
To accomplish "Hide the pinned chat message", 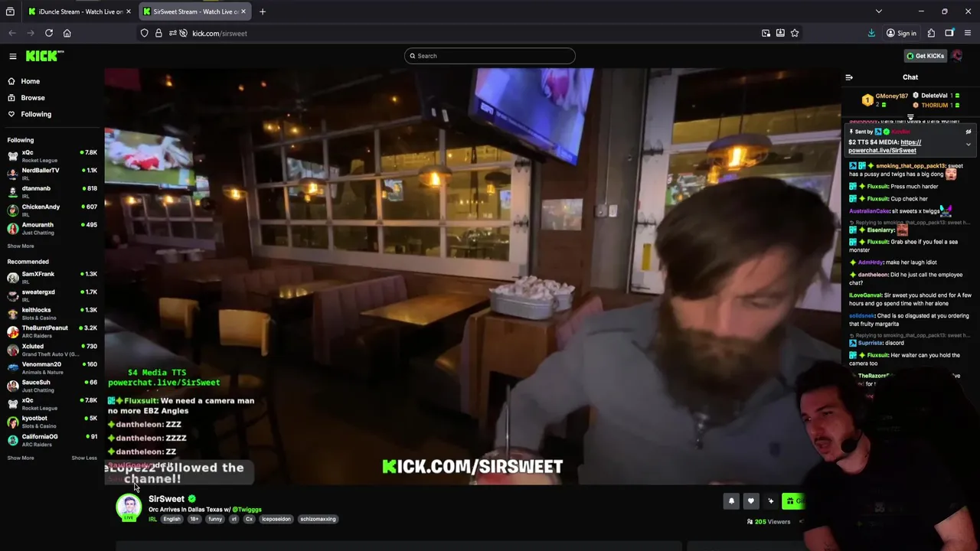I will 968,132.
